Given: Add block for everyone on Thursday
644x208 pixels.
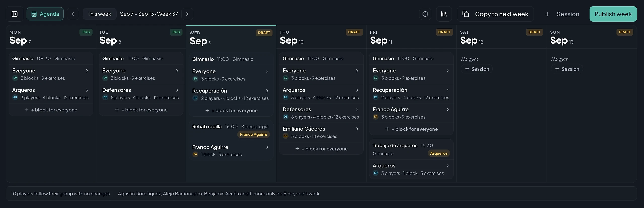Looking at the screenshot, I should click(x=321, y=149).
